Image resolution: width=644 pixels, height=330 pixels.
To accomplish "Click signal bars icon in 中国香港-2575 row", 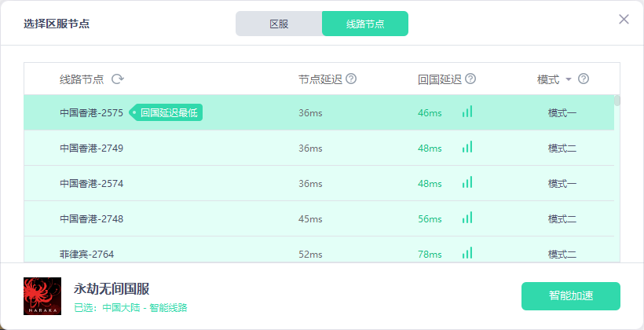I will pos(467,112).
